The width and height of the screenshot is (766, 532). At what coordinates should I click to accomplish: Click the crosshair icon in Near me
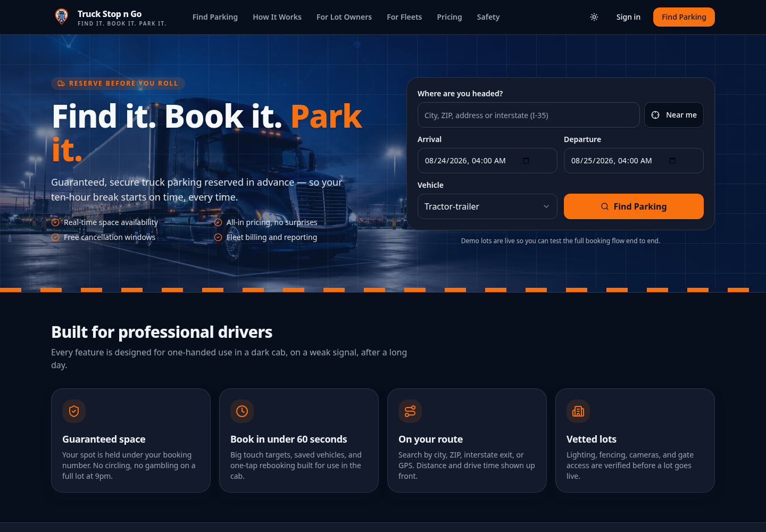coord(655,115)
